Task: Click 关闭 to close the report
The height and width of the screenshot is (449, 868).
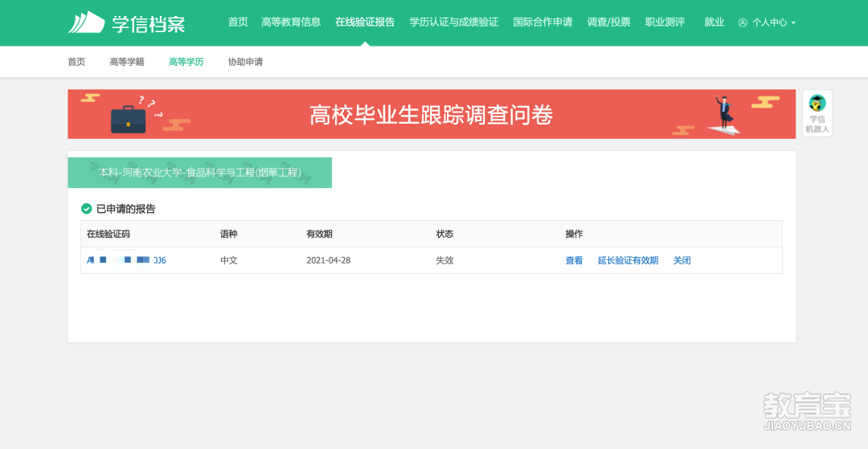Action: pos(682,260)
